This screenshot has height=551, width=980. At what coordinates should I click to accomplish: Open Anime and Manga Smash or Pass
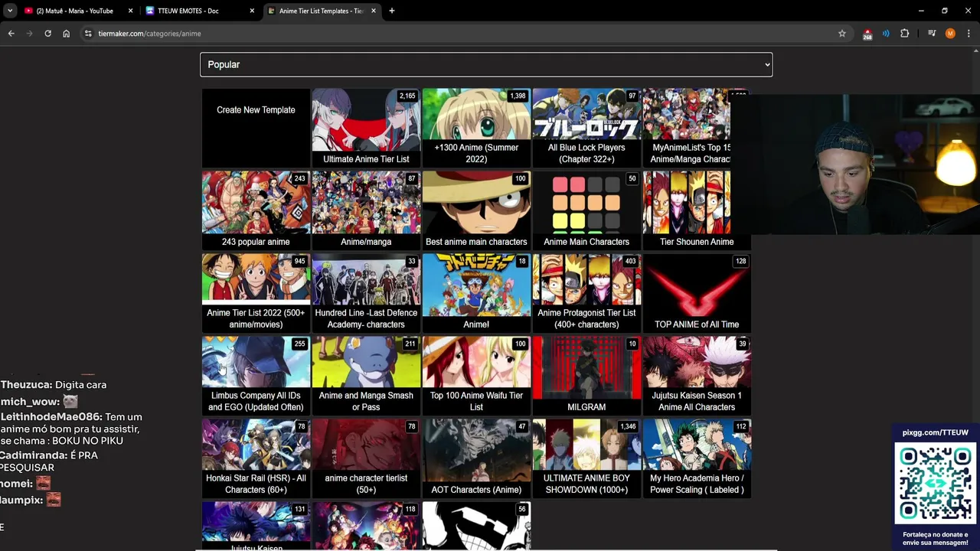coord(366,376)
